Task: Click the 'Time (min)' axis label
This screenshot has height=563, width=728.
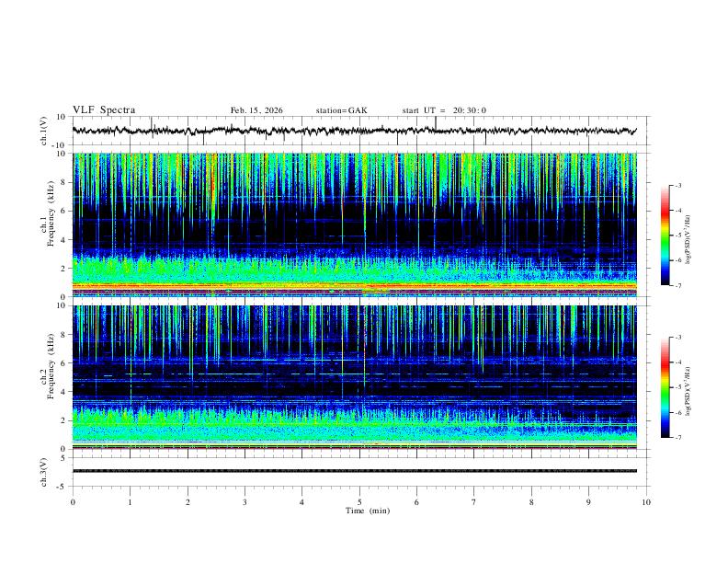Action: coord(368,511)
